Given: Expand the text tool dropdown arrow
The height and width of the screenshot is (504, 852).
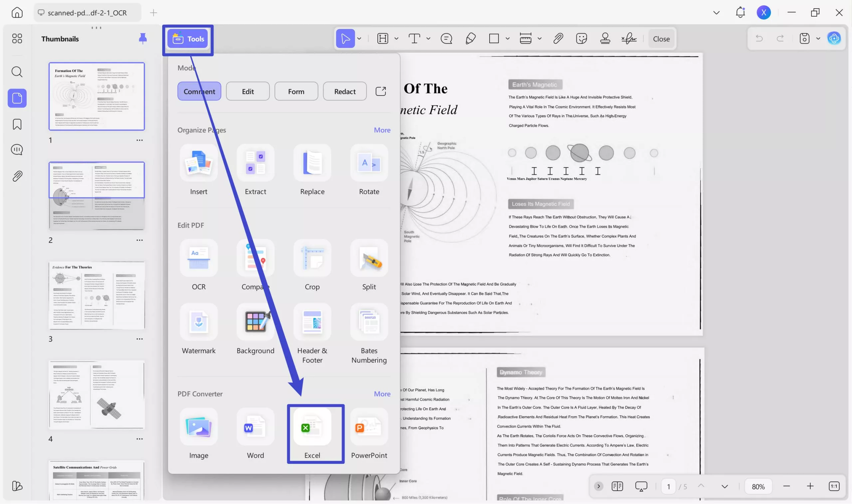Looking at the screenshot, I should [x=428, y=38].
